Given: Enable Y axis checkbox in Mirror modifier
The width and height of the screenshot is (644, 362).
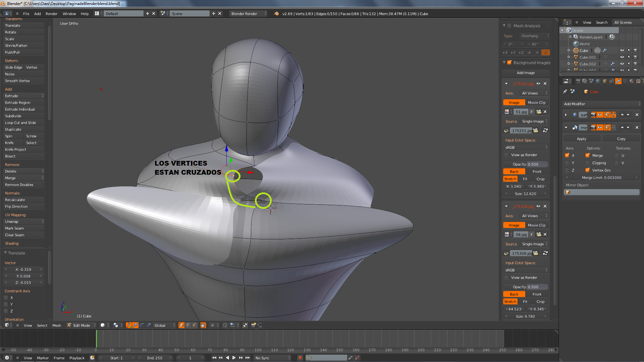Looking at the screenshot, I should 567,163.
